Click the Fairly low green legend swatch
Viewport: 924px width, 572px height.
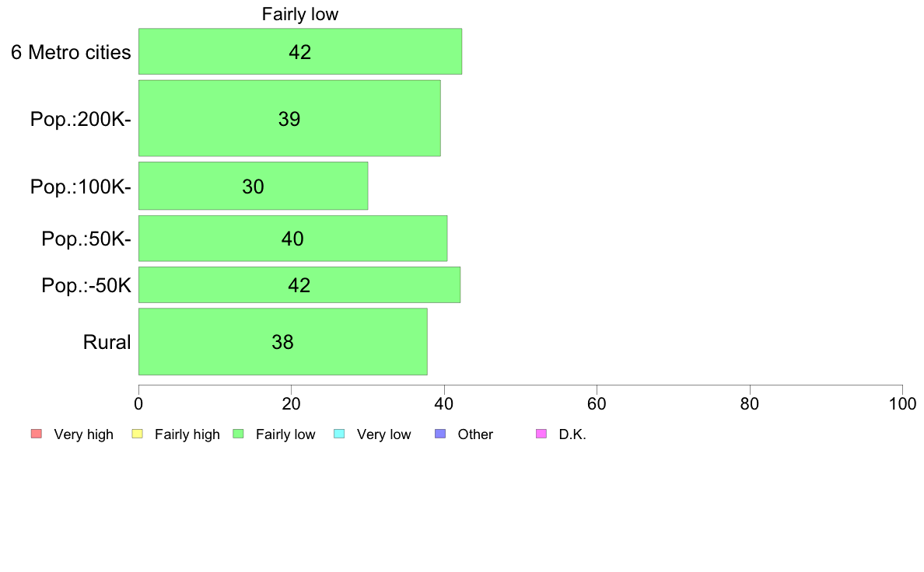pos(239,434)
